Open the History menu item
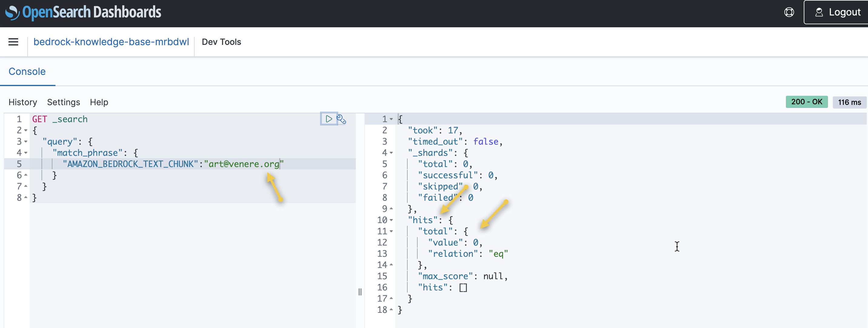Viewport: 868px width, 328px height. coord(22,102)
